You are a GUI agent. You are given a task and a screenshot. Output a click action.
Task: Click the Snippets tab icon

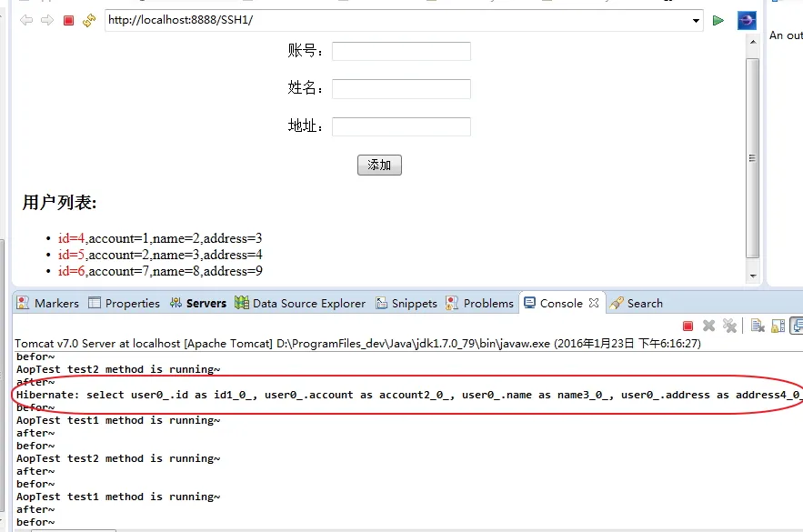point(382,303)
